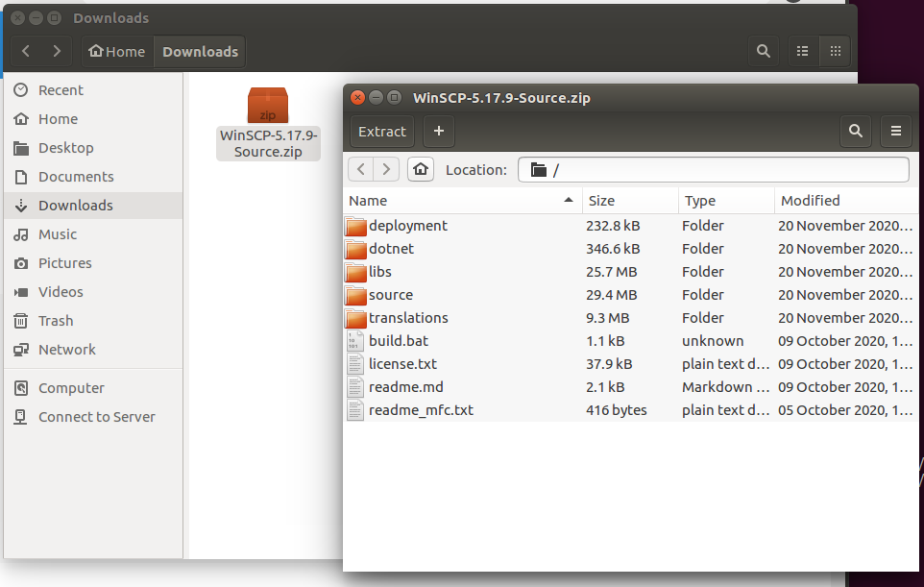This screenshot has width=924, height=587.
Task: Click the build.bat binary file icon
Action: click(x=355, y=341)
